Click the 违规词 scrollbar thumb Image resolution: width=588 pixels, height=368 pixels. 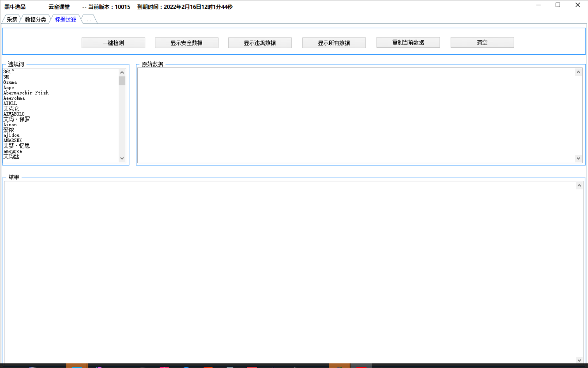coord(122,81)
